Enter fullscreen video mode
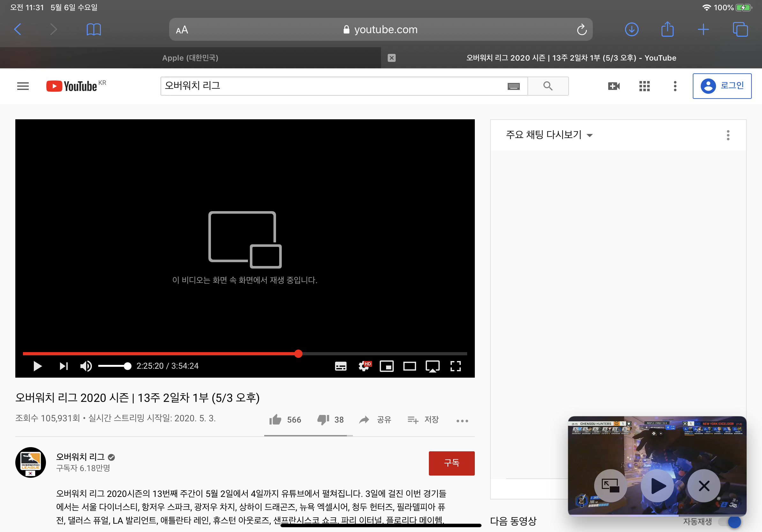 tap(455, 366)
